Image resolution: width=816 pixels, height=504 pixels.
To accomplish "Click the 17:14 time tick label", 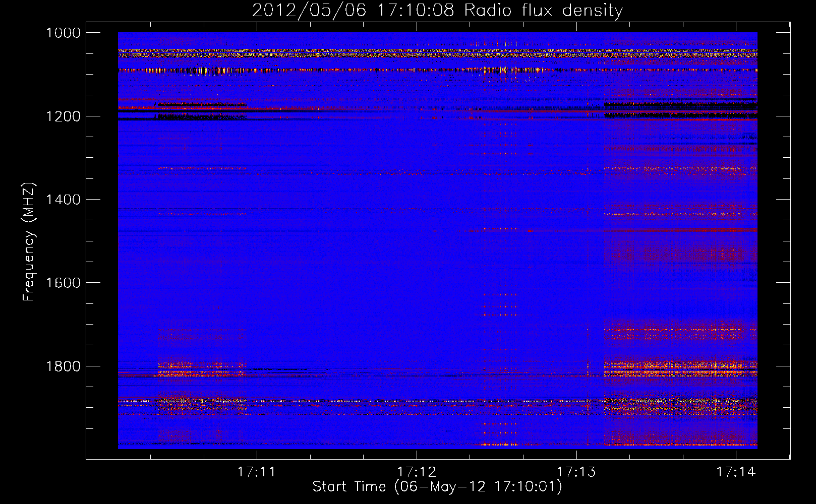I will [736, 472].
